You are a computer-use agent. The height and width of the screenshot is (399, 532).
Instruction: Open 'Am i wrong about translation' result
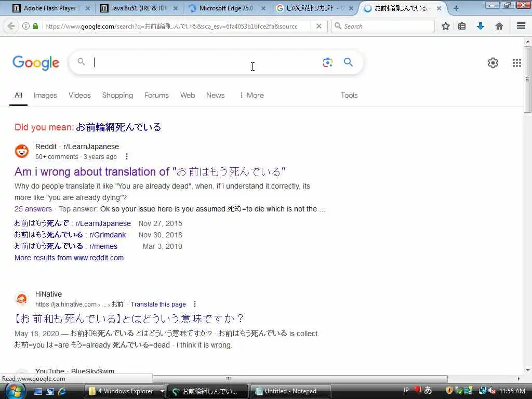(x=150, y=171)
